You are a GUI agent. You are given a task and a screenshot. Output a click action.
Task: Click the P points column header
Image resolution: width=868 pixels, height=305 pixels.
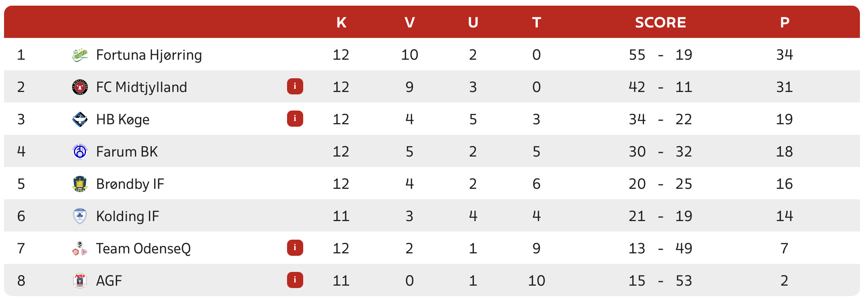click(784, 22)
